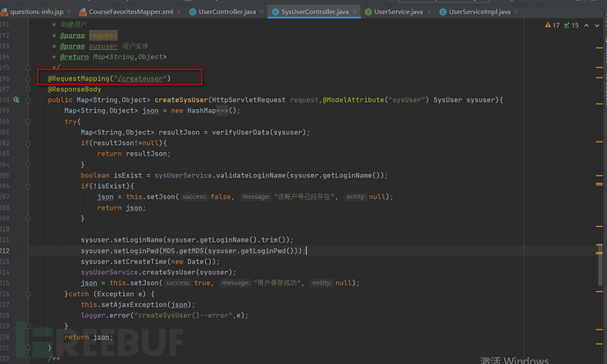This screenshot has width=607, height=364.
Task: Click the folded HashMap<~> diamond operator
Action: click(x=222, y=111)
